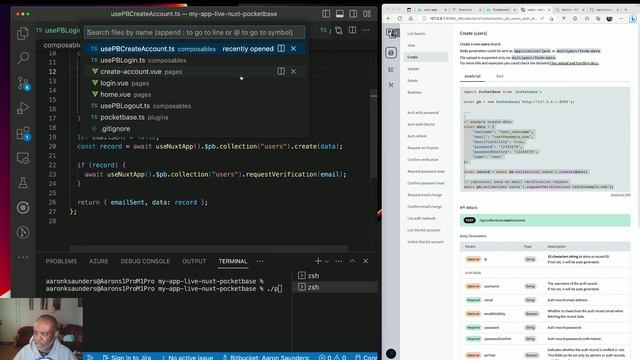Close the terminal panel
This screenshot has height=360, width=640.
(x=365, y=261)
